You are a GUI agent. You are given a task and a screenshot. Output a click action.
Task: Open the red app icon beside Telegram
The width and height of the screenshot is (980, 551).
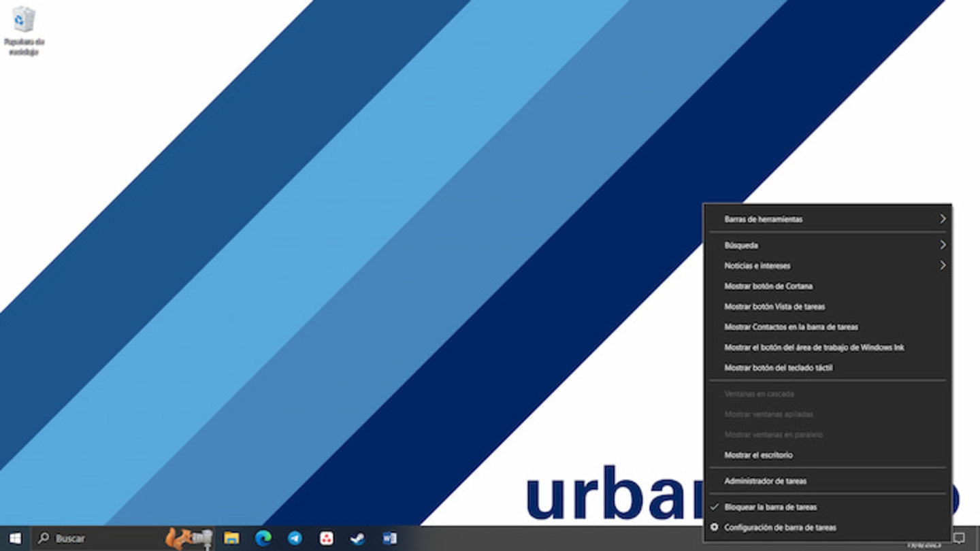click(x=327, y=538)
